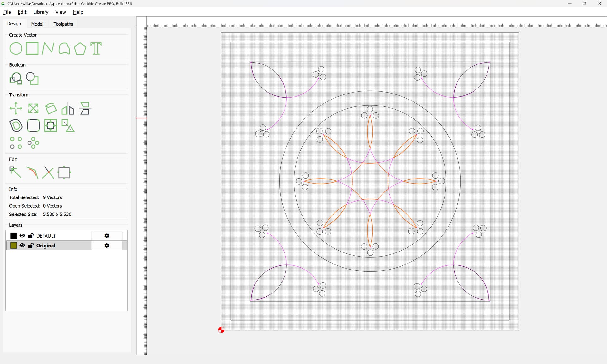Select the Rectangle vector tool
The image size is (607, 364).
click(32, 49)
